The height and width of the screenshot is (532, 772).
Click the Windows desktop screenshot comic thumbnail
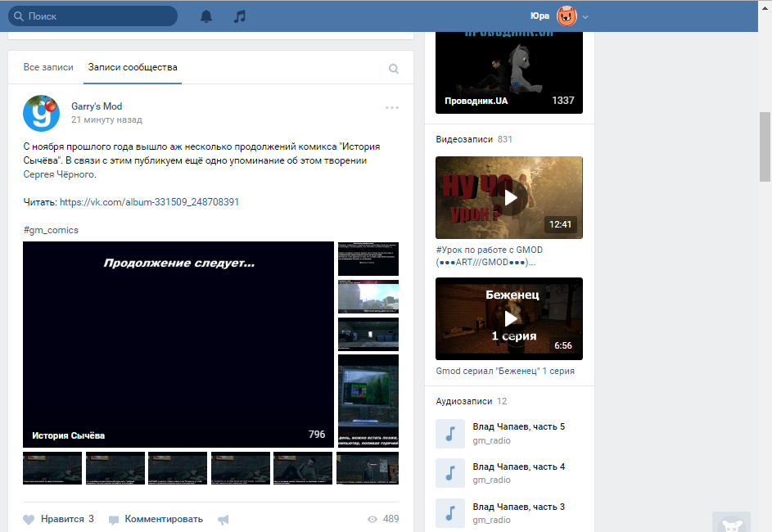pos(368,401)
